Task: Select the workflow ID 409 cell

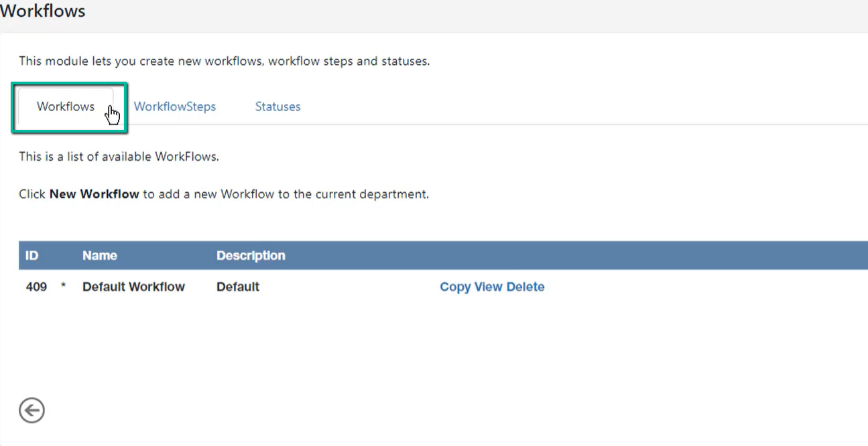Action: pos(36,287)
